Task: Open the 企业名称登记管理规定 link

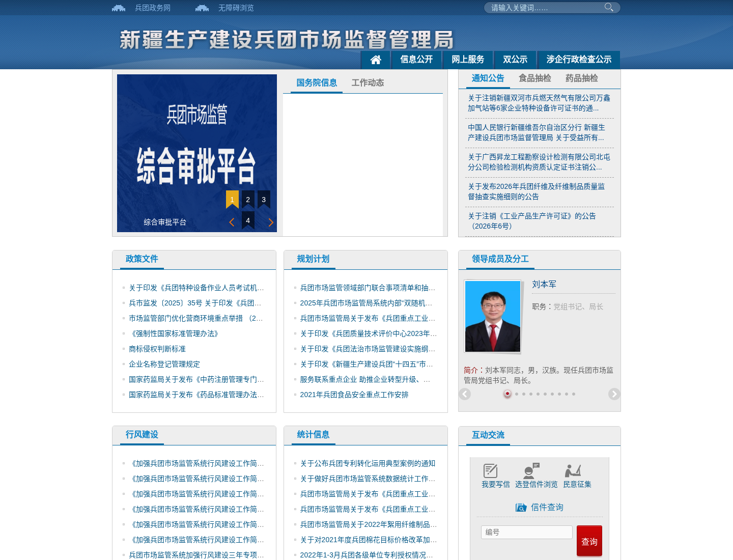Action: click(x=164, y=364)
